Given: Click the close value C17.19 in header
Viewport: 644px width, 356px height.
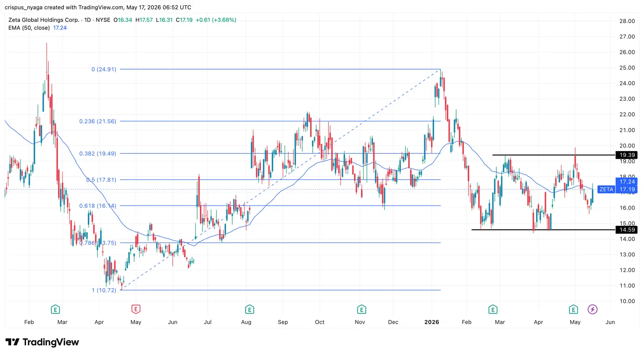Looking at the screenshot, I should [x=184, y=20].
